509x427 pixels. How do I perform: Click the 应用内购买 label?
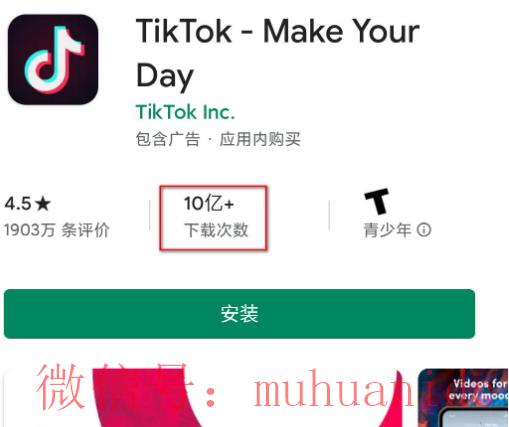click(x=260, y=139)
